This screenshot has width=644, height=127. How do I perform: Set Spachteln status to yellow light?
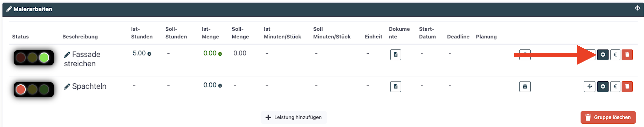pos(33,89)
